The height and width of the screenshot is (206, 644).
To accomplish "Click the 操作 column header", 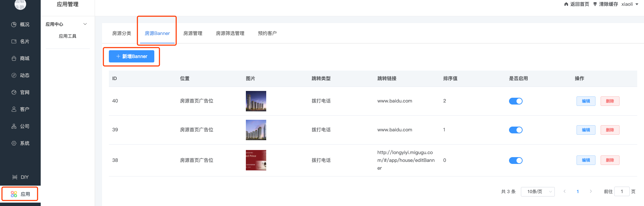I will (580, 78).
